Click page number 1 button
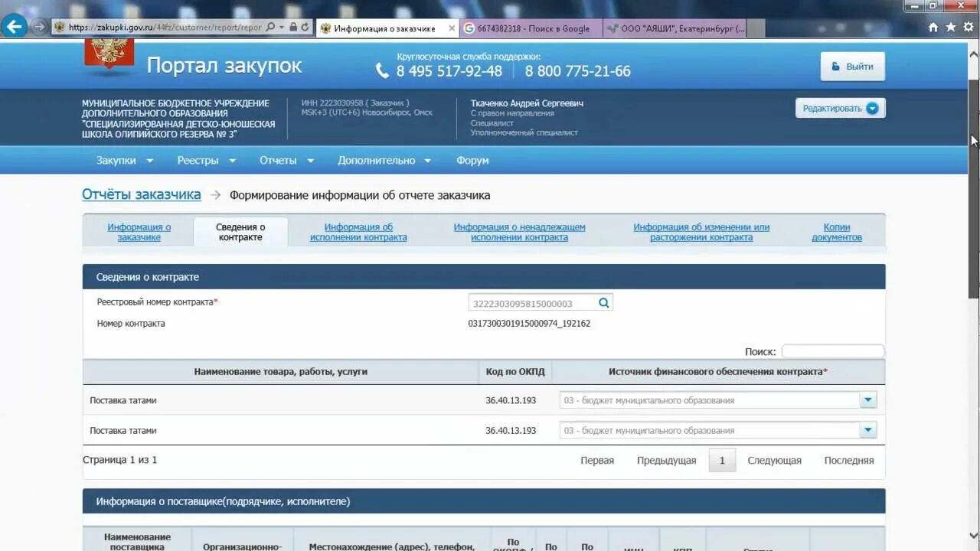This screenshot has height=551, width=980. [722, 461]
